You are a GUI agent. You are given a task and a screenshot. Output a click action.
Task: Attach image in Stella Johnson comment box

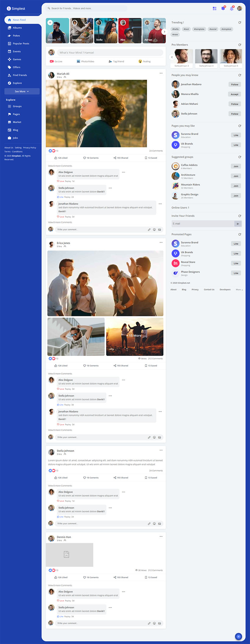[159, 524]
